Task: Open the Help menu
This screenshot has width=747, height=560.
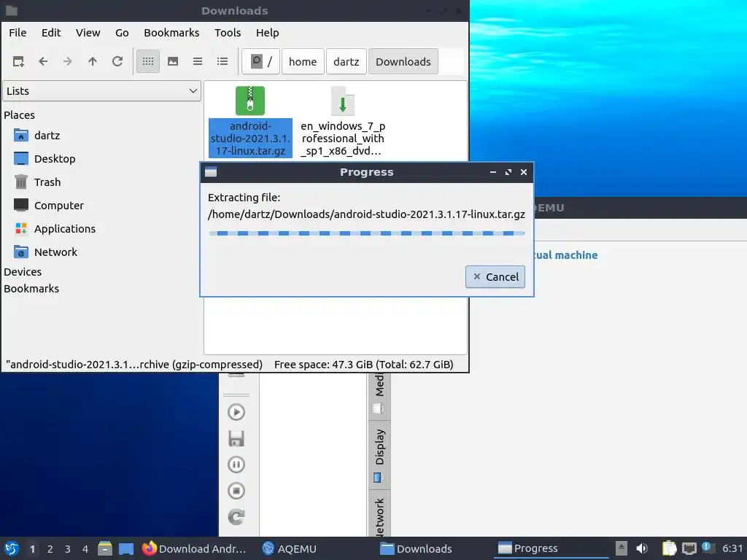Action: pyautogui.click(x=267, y=33)
